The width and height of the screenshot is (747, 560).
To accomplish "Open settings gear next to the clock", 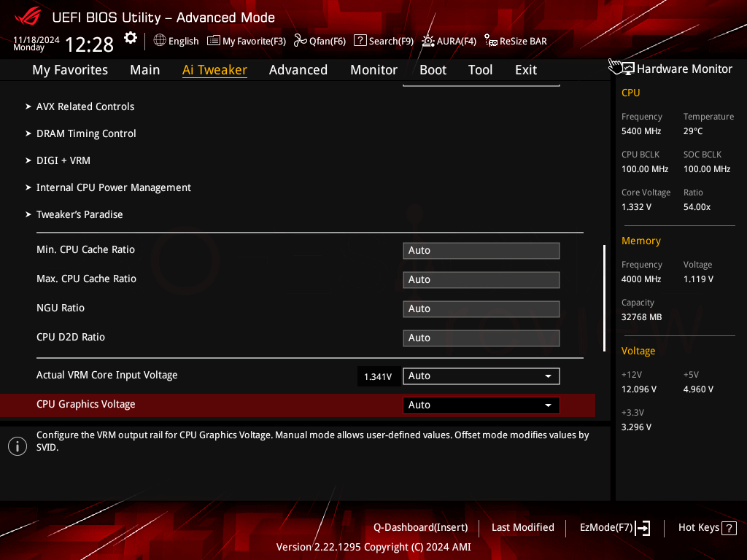I will coord(131,38).
